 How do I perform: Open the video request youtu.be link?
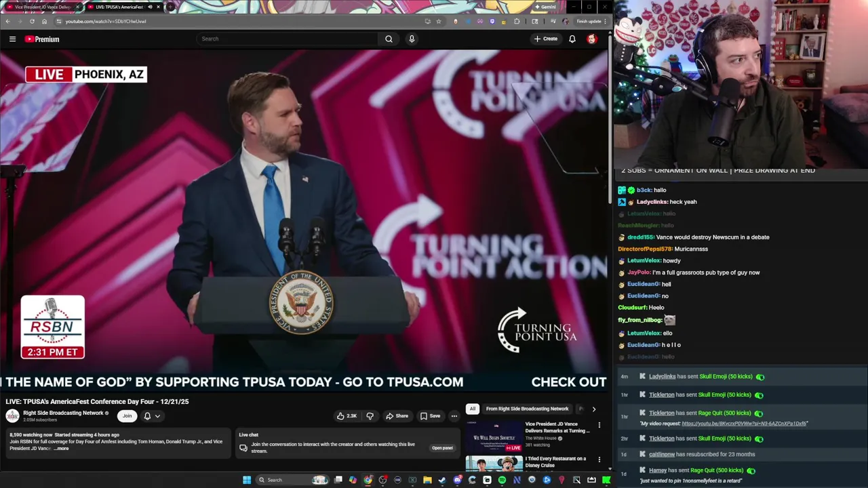(x=744, y=424)
